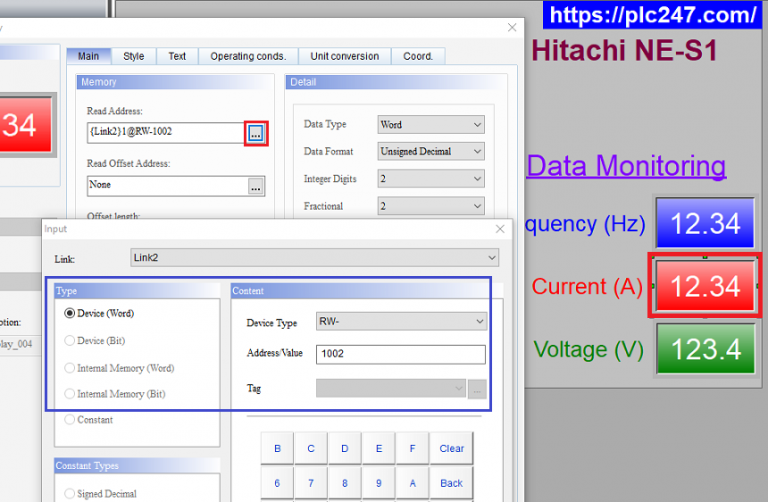Click keypad button 6
Viewport: 768px width, 502px height.
pyautogui.click(x=277, y=483)
